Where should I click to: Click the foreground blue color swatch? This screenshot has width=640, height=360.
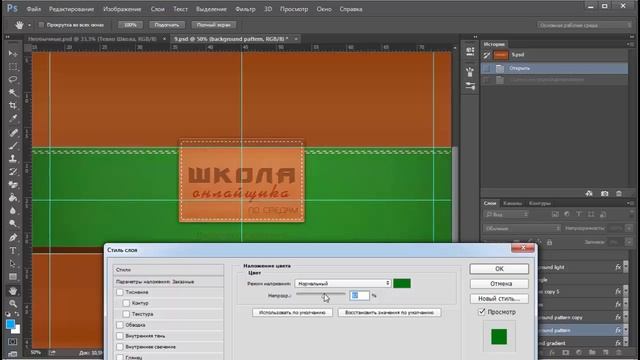(10, 324)
